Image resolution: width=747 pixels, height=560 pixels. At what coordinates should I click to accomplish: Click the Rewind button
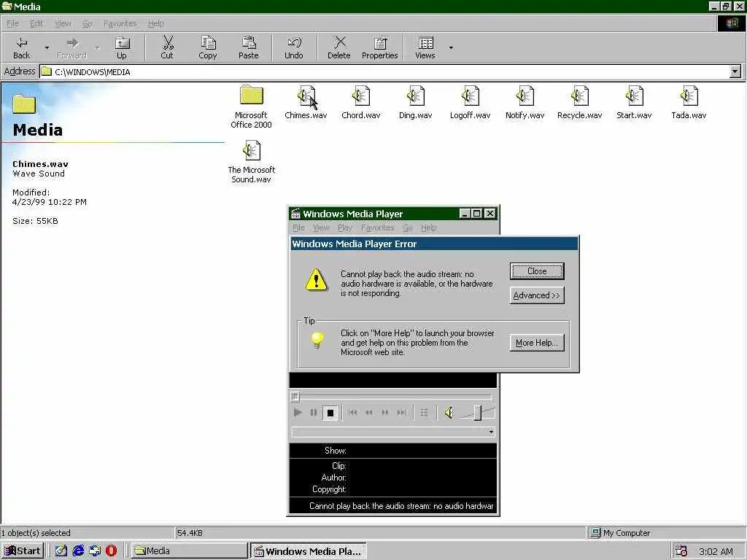click(368, 413)
